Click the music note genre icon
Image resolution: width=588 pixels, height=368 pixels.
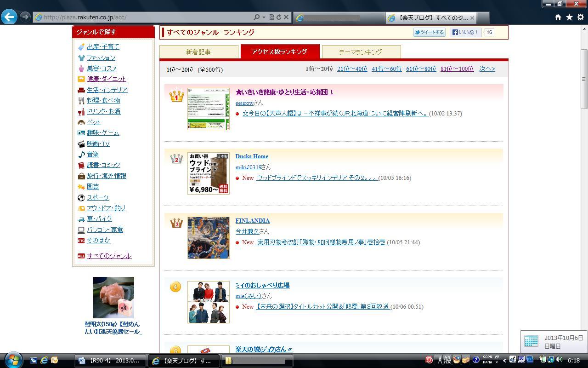click(x=81, y=155)
